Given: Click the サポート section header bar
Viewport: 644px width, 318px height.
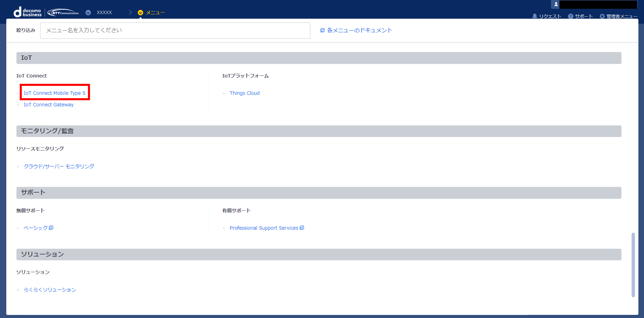Looking at the screenshot, I should click(x=319, y=193).
